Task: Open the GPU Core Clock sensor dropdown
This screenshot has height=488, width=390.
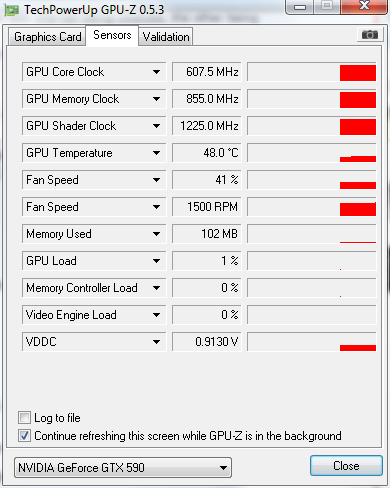Action: 156,72
